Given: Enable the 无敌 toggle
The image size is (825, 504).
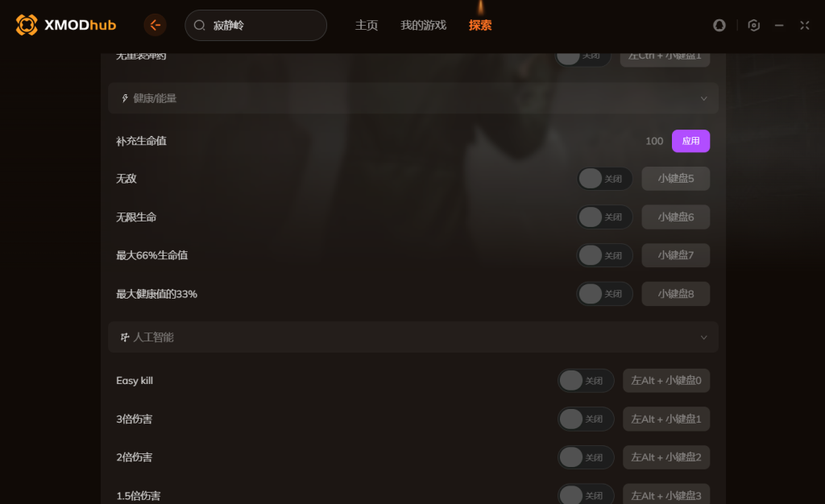Looking at the screenshot, I should 604,179.
